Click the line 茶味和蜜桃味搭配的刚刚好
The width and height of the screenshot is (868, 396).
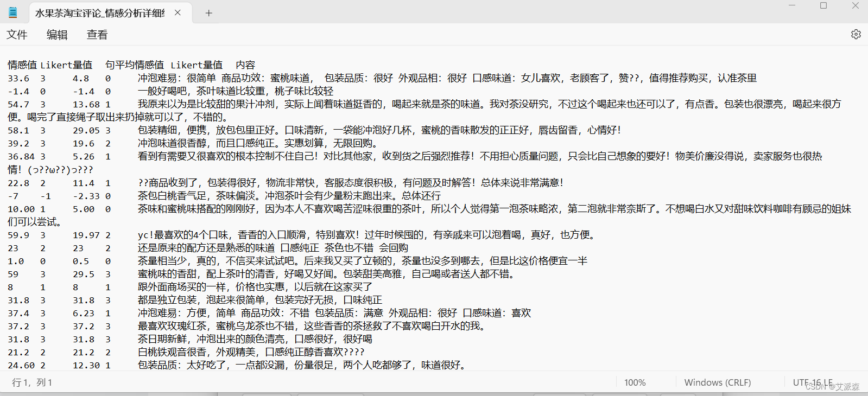[x=429, y=209]
